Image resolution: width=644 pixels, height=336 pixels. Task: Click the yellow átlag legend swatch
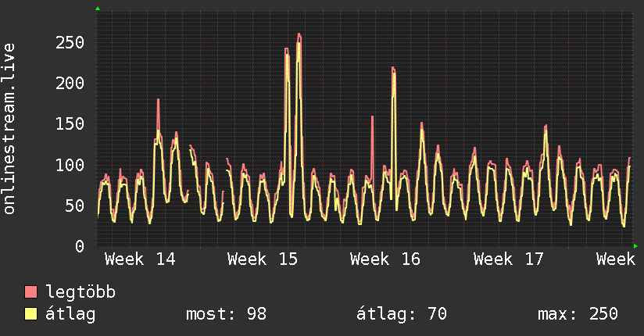30,314
